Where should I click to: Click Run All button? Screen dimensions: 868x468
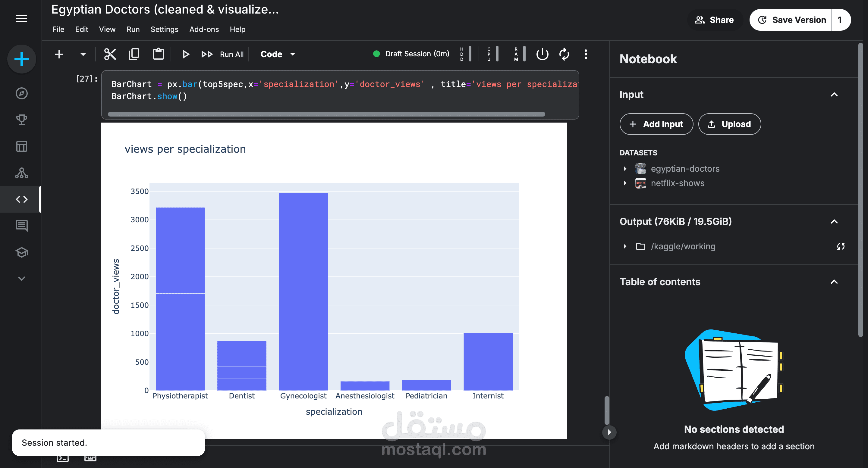click(x=222, y=54)
